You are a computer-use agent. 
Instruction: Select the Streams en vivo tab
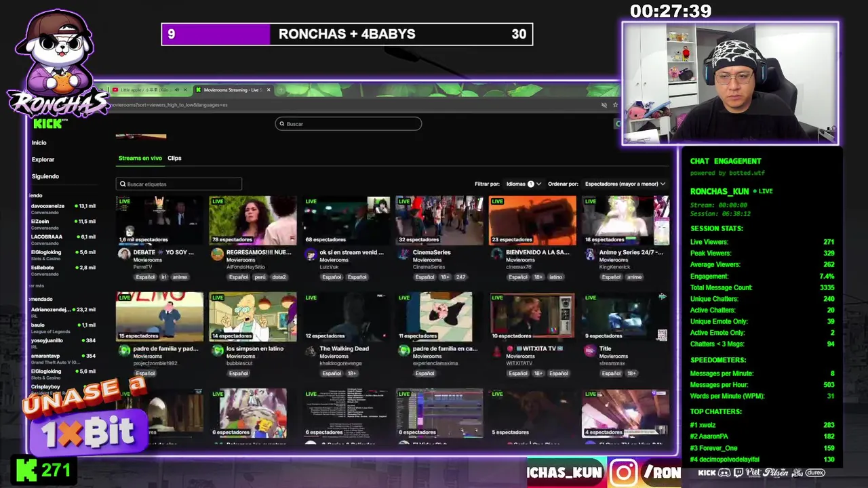tap(140, 158)
